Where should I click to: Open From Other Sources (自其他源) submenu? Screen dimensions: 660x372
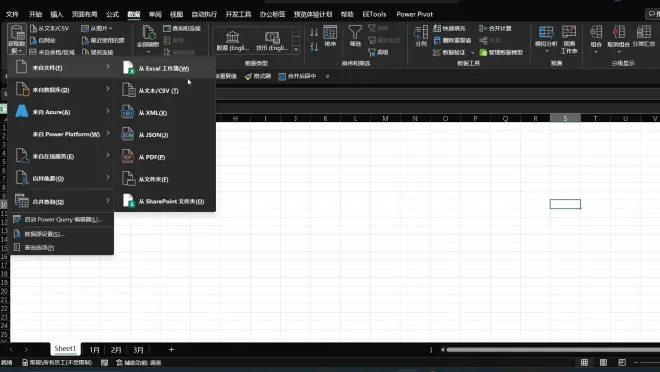[x=61, y=178]
